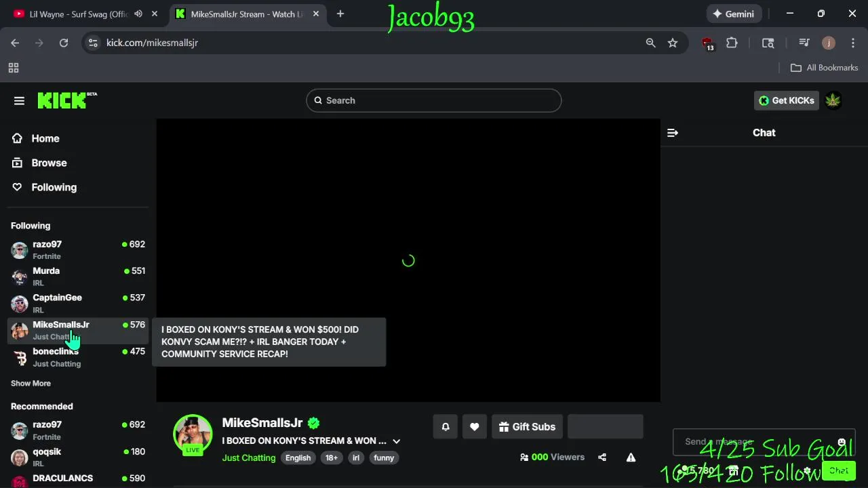Viewport: 868px width, 488px height.
Task: Click the browser back arrow
Action: point(15,43)
